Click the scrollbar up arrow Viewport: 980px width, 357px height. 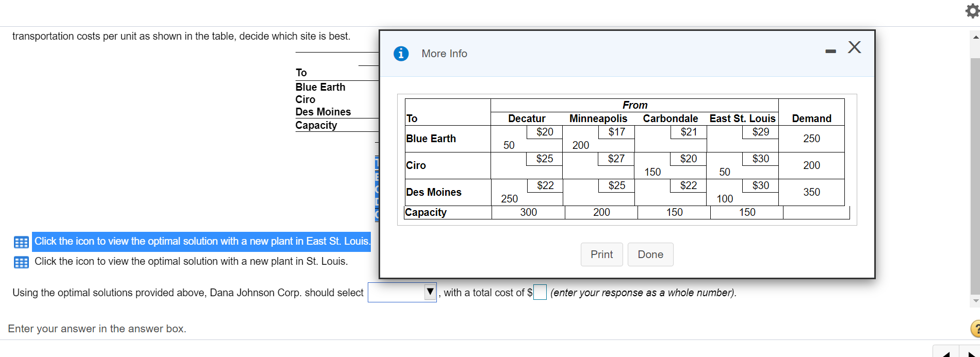pyautogui.click(x=975, y=37)
